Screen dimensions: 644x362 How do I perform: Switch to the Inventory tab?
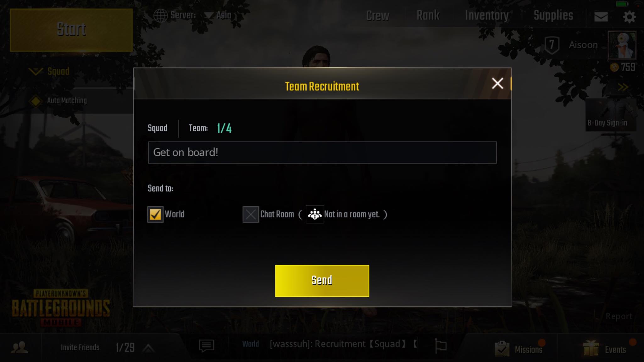click(x=487, y=15)
